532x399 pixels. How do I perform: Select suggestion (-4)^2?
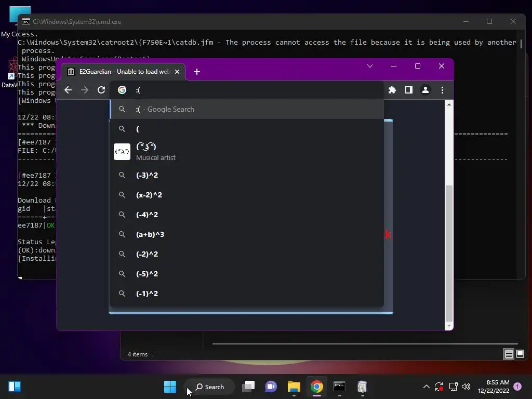tap(247, 215)
